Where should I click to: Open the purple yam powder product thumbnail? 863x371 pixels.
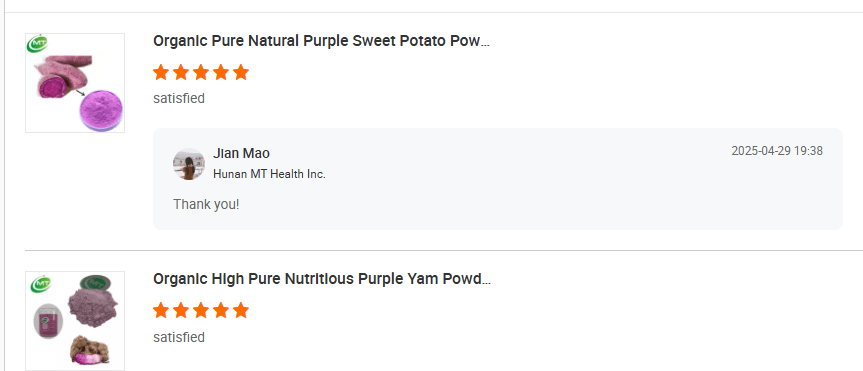coord(75,320)
